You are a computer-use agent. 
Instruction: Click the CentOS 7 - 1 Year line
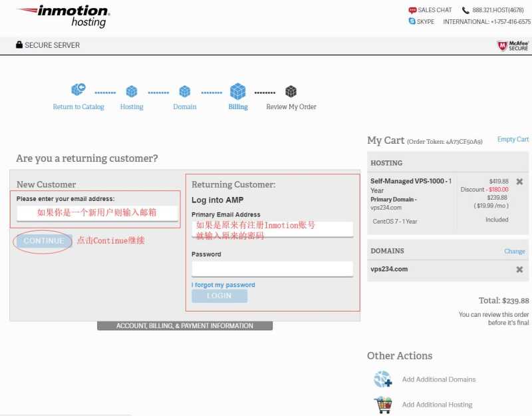click(x=395, y=222)
